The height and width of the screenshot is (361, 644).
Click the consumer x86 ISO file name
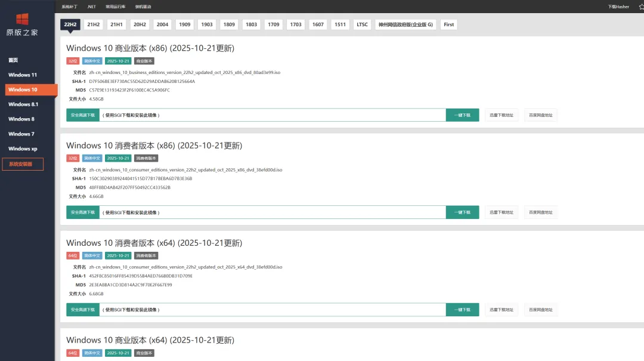click(185, 170)
